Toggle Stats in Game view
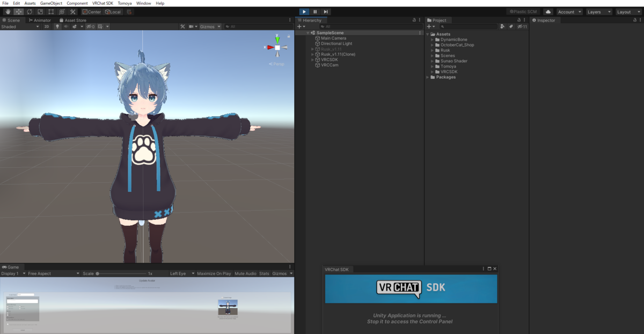This screenshot has width=644, height=334. pyautogui.click(x=264, y=273)
